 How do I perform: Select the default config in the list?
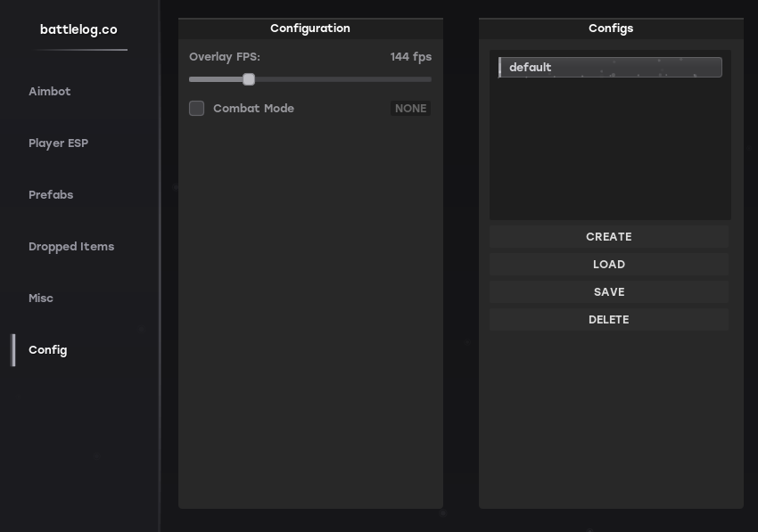(610, 67)
